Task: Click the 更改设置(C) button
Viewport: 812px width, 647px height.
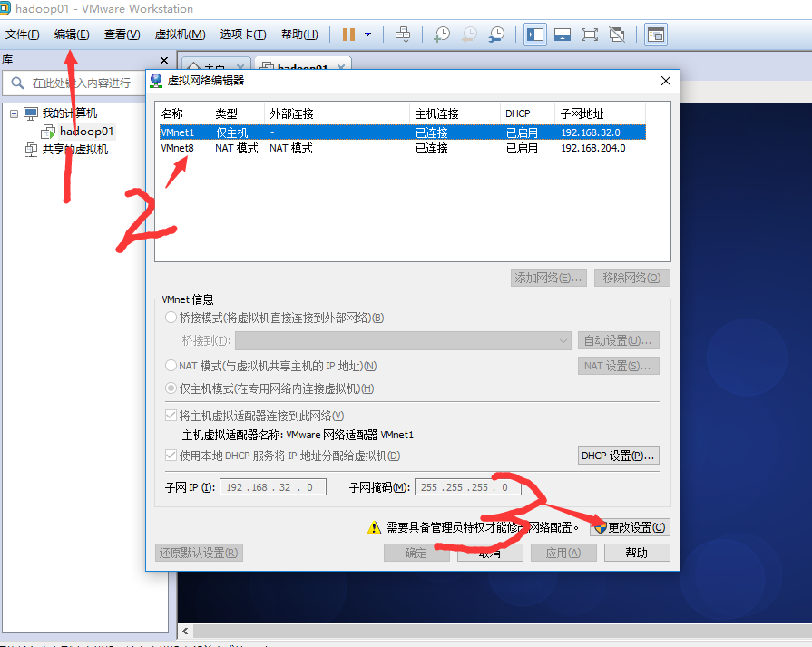Action: 630,527
